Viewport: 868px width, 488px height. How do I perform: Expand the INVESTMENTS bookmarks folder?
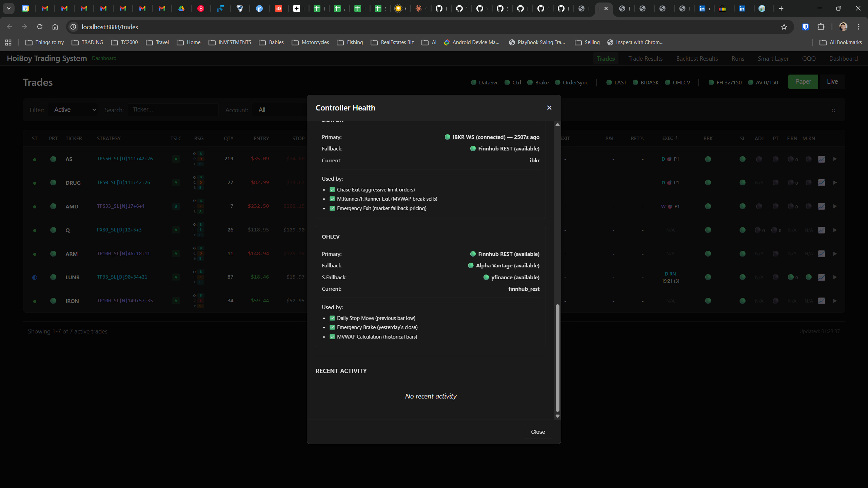coord(230,42)
